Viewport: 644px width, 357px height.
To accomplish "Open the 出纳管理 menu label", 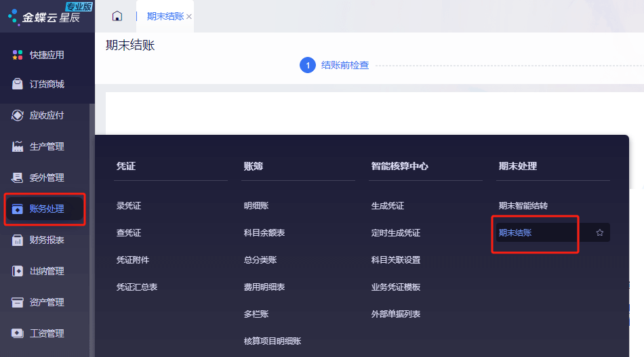I will [47, 271].
